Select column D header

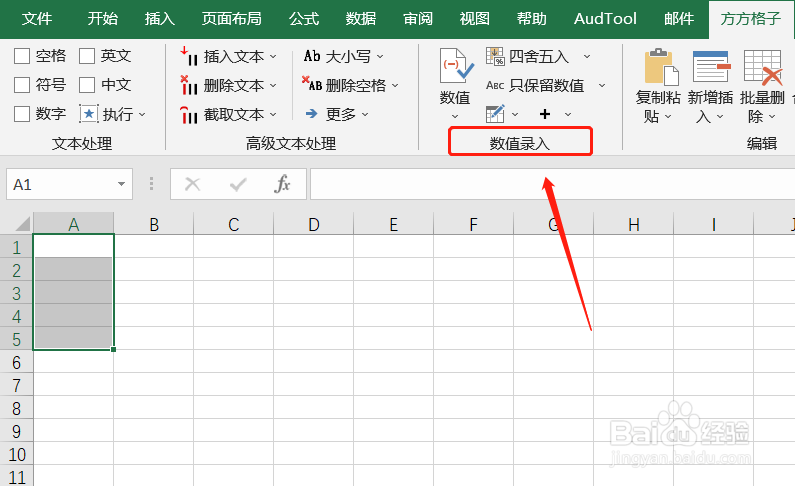pyautogui.click(x=314, y=223)
